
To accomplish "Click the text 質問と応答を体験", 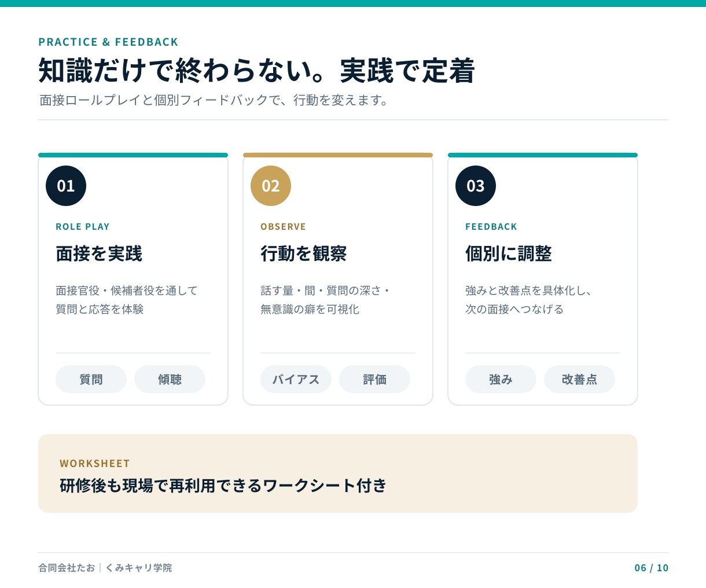I will pyautogui.click(x=100, y=309).
